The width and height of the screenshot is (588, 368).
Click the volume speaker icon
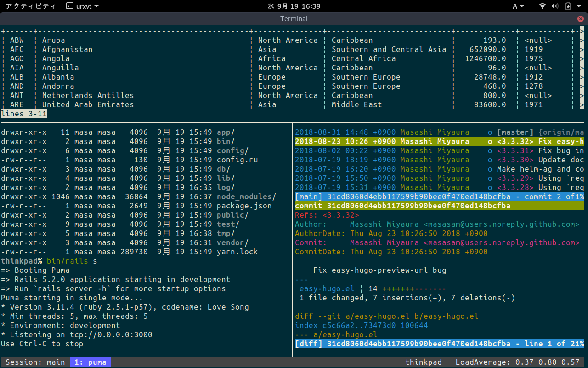point(555,6)
